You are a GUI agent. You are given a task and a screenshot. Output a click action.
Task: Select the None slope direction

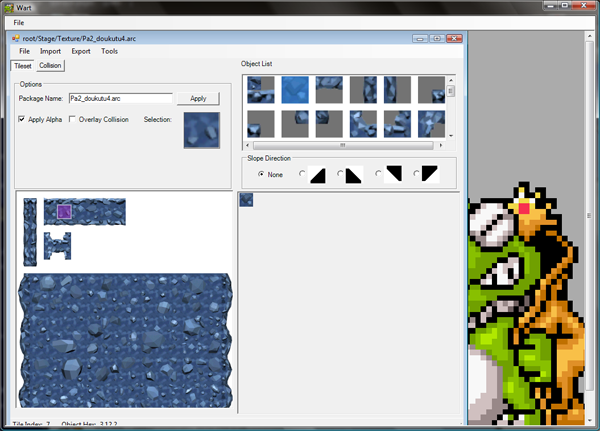coord(261,174)
